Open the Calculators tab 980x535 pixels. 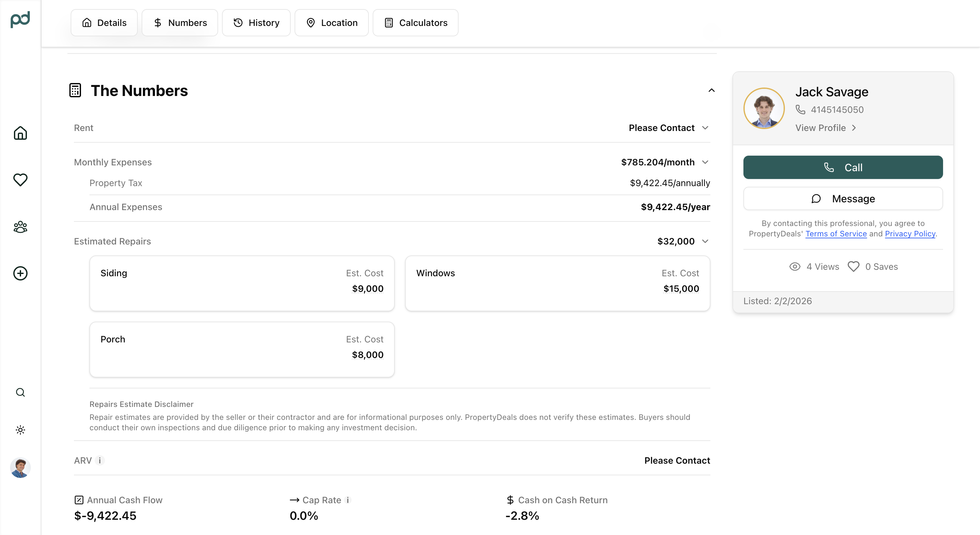415,23
